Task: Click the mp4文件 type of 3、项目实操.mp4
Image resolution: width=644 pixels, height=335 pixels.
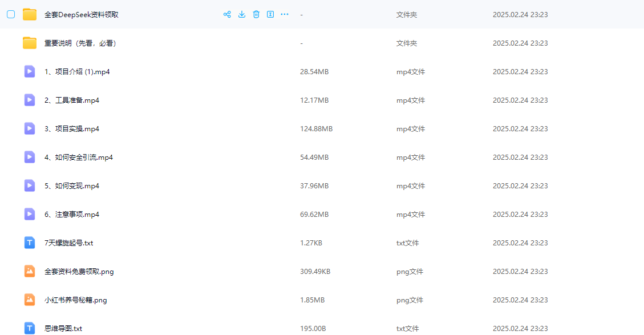Action: coord(410,128)
